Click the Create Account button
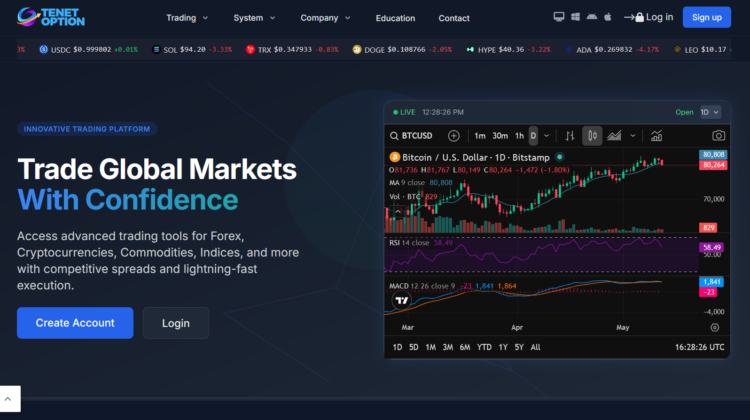 coord(75,323)
